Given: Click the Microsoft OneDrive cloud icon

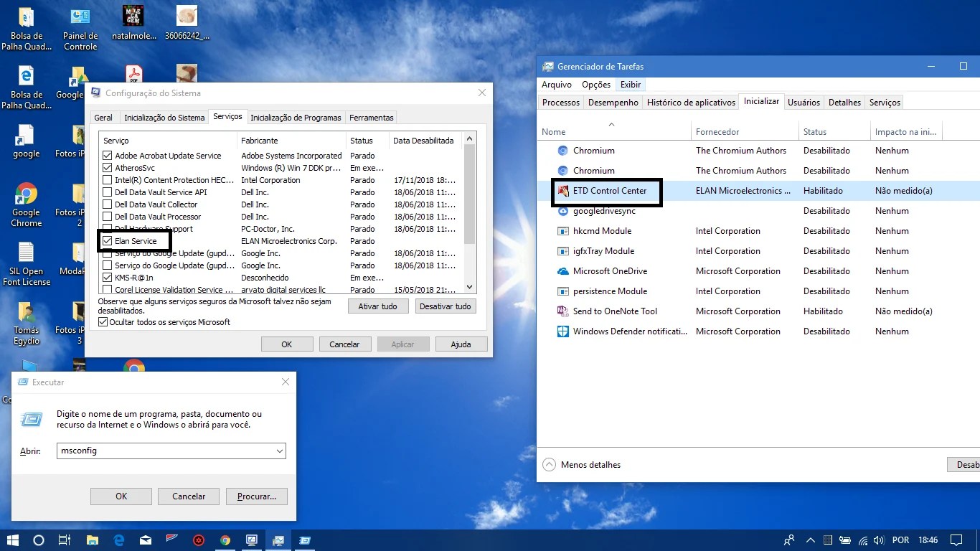Looking at the screenshot, I should (563, 271).
